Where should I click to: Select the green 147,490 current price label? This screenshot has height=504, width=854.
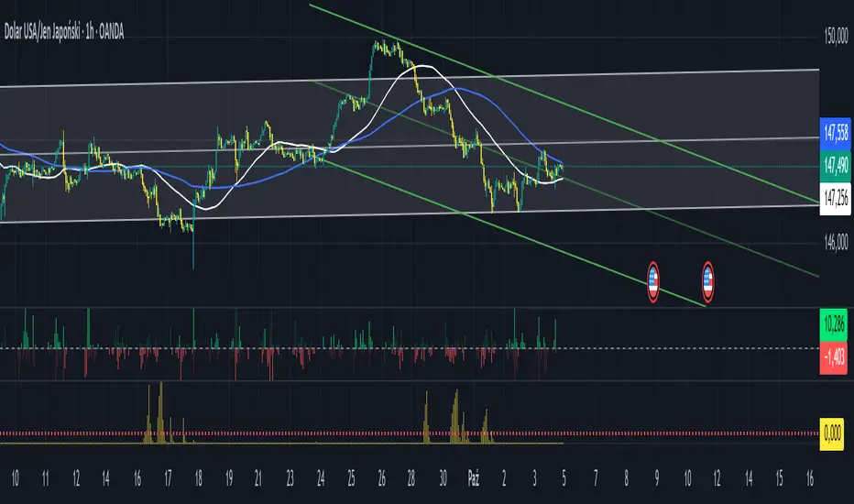coord(836,165)
